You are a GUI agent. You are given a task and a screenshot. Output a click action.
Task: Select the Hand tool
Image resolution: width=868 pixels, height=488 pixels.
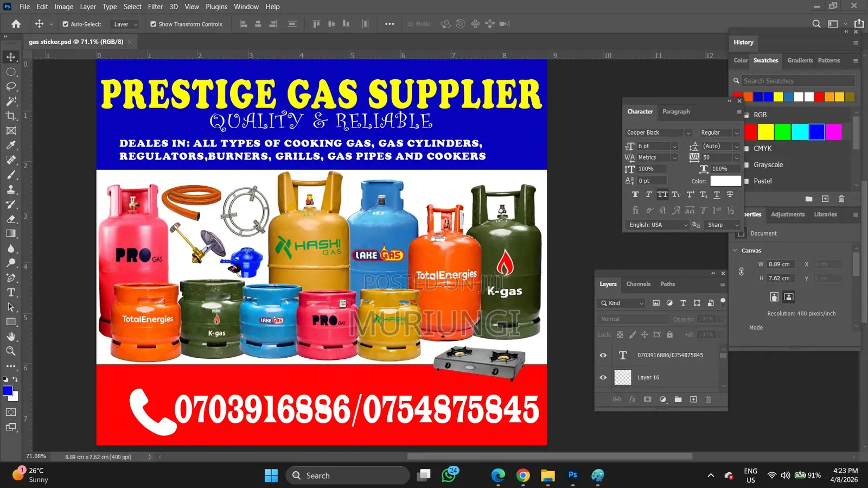11,337
